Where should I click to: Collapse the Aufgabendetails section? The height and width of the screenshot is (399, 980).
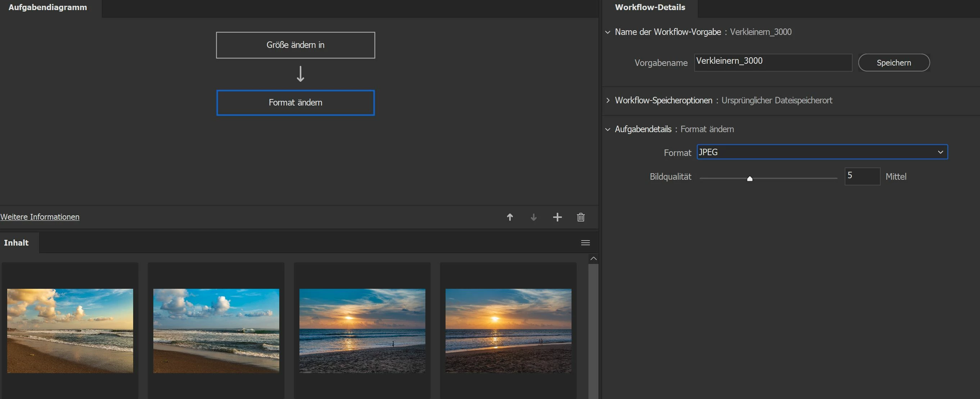608,129
